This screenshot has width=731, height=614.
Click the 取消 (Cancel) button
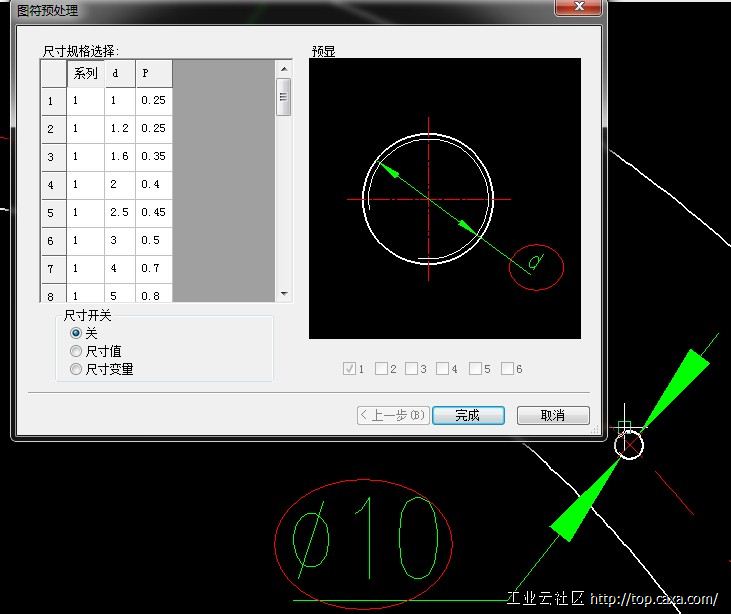coord(552,415)
